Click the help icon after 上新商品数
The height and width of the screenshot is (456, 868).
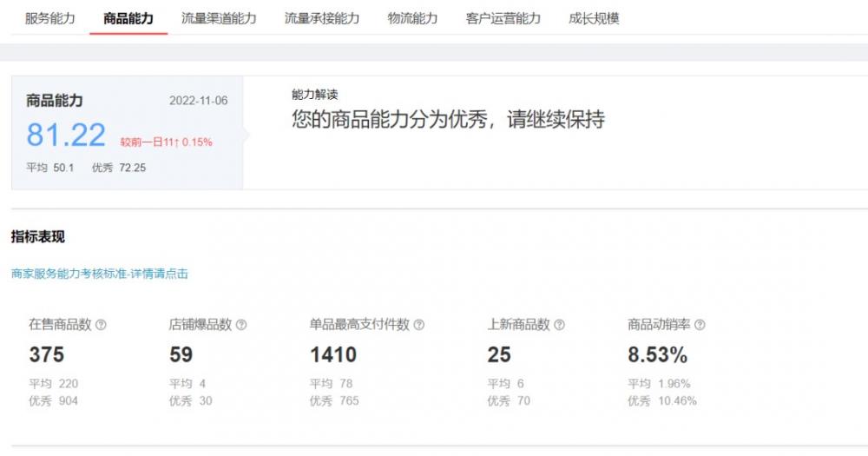(559, 325)
